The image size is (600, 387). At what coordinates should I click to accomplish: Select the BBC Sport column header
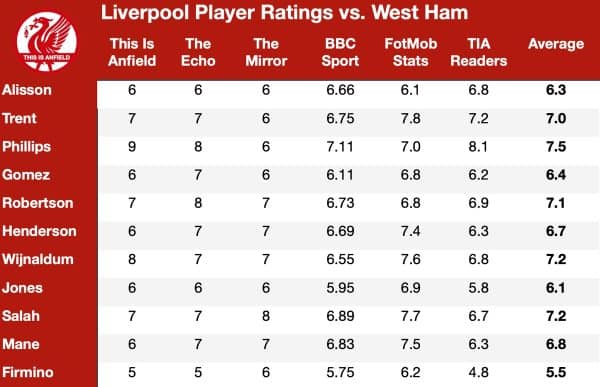[340, 52]
